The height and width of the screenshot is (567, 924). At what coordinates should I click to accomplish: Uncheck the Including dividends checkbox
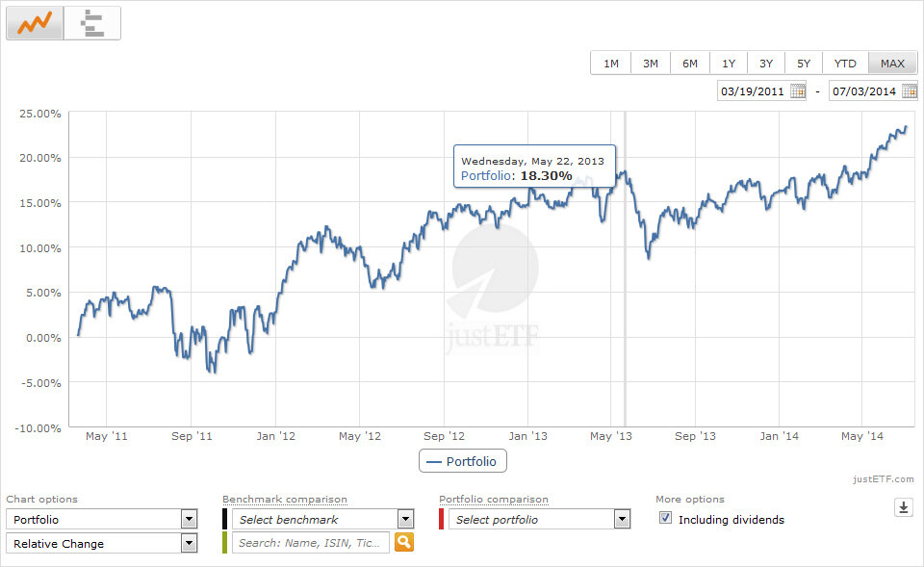(x=665, y=518)
